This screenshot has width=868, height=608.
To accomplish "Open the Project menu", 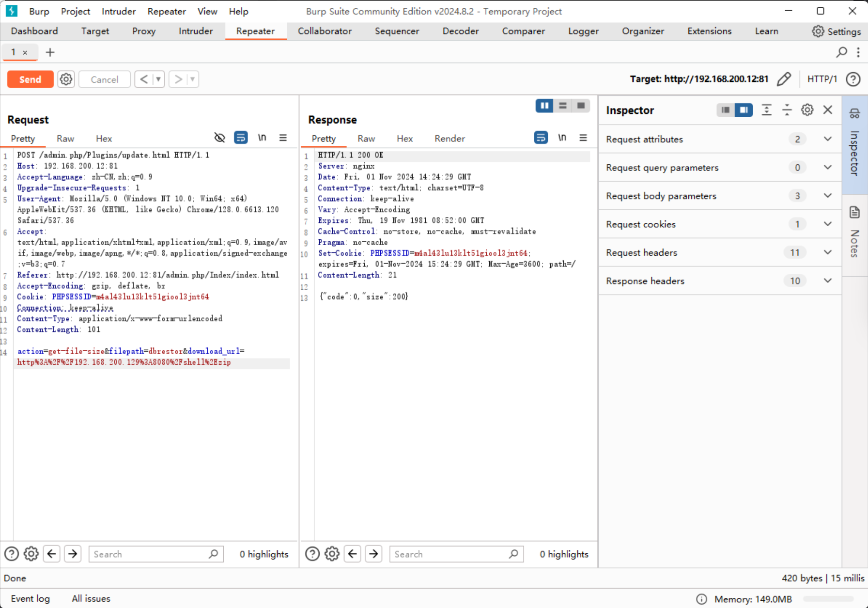I will tap(76, 11).
